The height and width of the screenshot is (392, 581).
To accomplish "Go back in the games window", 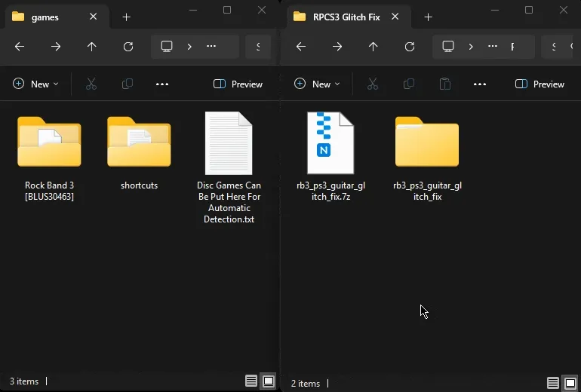I will point(20,47).
